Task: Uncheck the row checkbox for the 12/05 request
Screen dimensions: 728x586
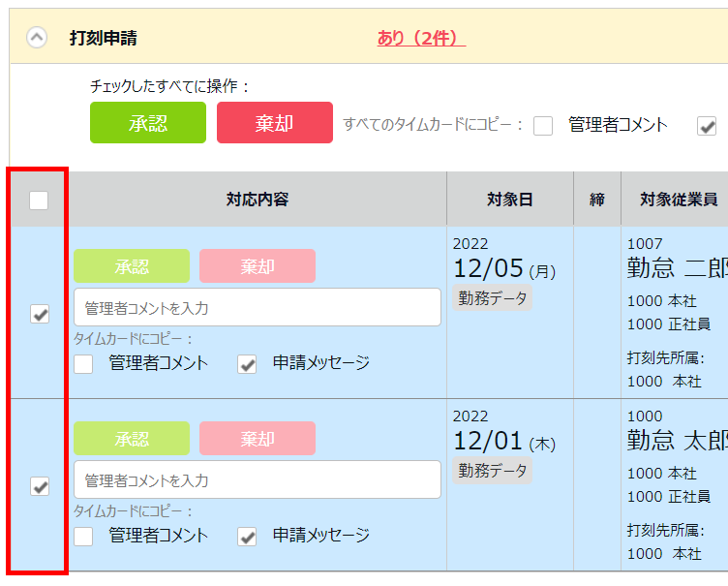Action: coord(40,314)
